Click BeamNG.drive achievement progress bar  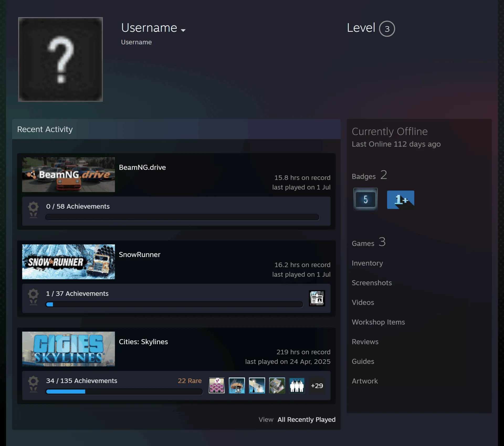point(182,217)
